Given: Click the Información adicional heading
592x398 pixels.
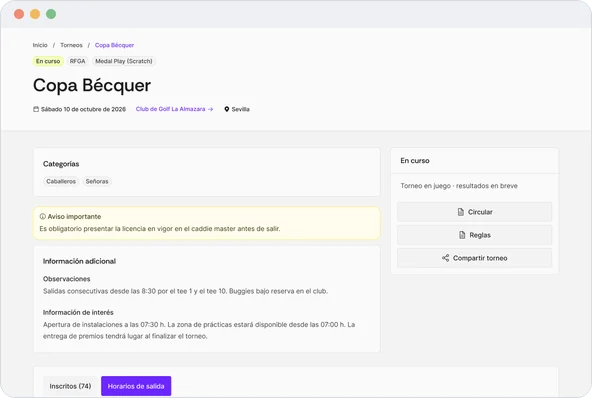Looking at the screenshot, I should [x=79, y=261].
